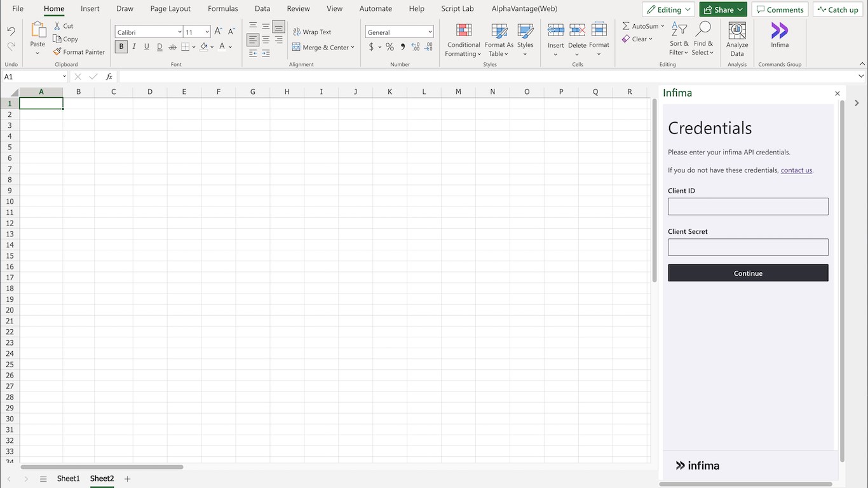
Task: Apply cell borders using the Borders icon
Action: point(185,47)
